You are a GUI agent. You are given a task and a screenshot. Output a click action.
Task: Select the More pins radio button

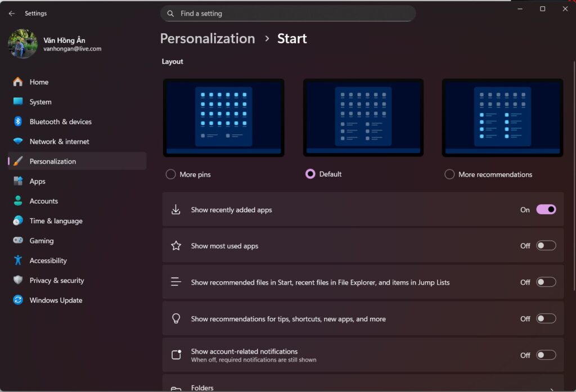[x=171, y=174]
